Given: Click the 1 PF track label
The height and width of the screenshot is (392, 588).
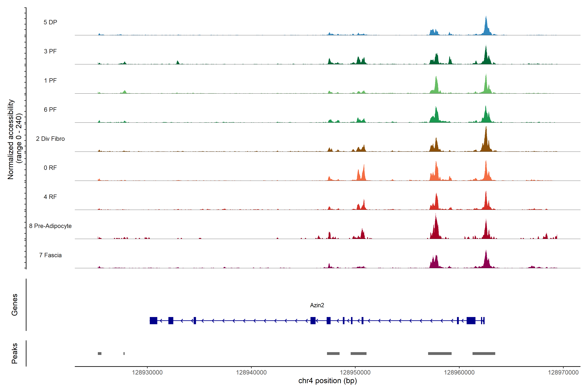Looking at the screenshot, I should tap(50, 81).
